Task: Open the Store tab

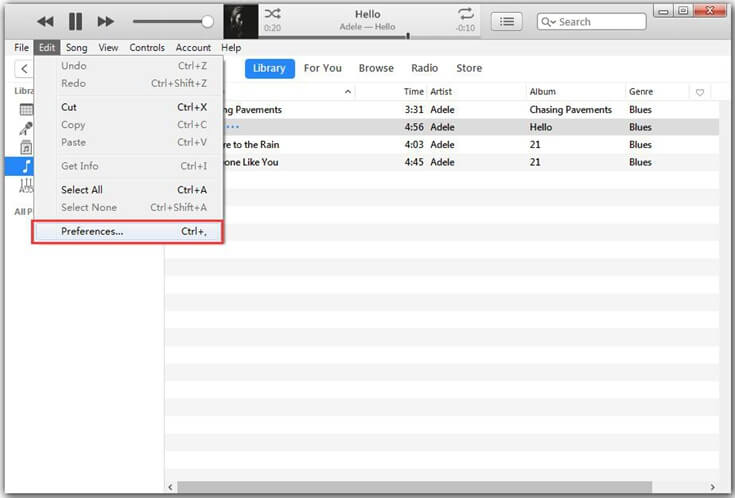Action: click(x=468, y=68)
